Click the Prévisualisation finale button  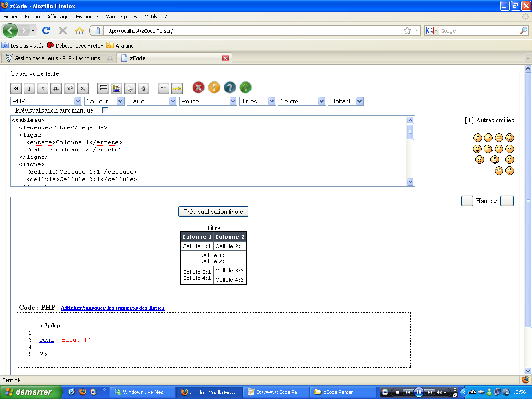213,211
